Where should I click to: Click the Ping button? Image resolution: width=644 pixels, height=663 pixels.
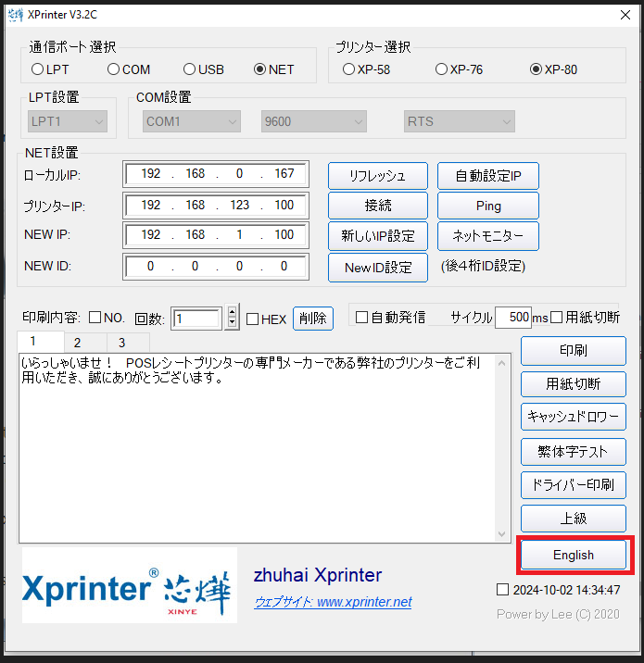click(x=488, y=206)
